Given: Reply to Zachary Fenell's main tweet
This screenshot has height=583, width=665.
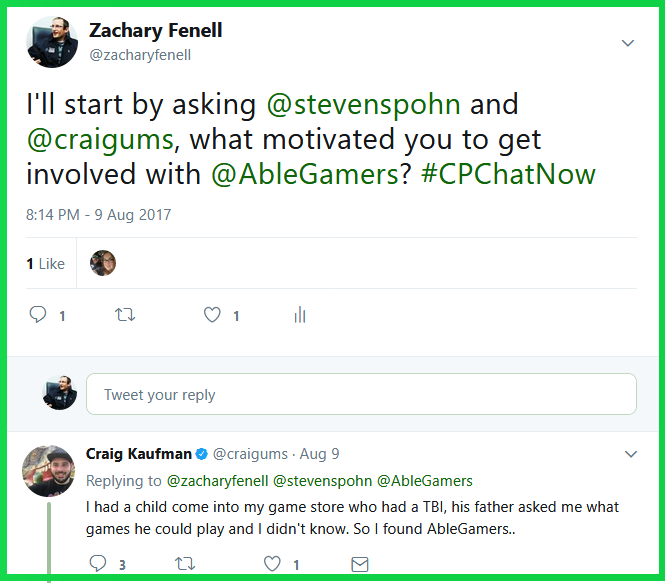Looking at the screenshot, I should (x=39, y=315).
